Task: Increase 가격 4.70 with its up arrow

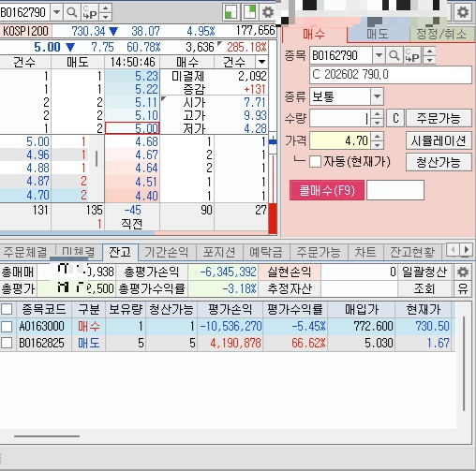Action: (378, 137)
